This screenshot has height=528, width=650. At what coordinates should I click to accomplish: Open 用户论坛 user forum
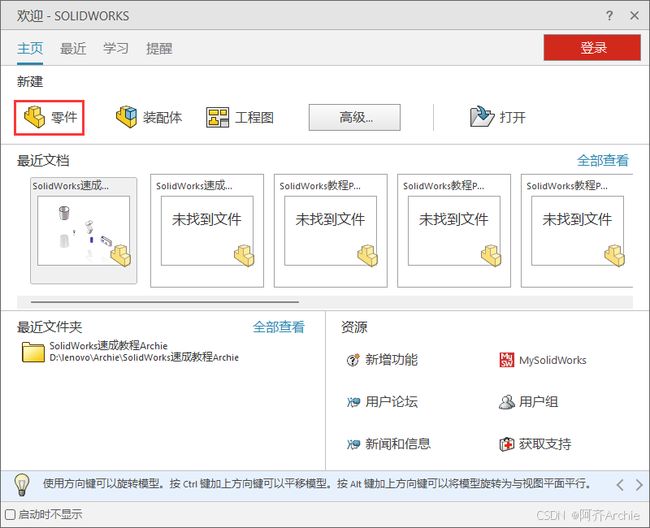pos(382,402)
